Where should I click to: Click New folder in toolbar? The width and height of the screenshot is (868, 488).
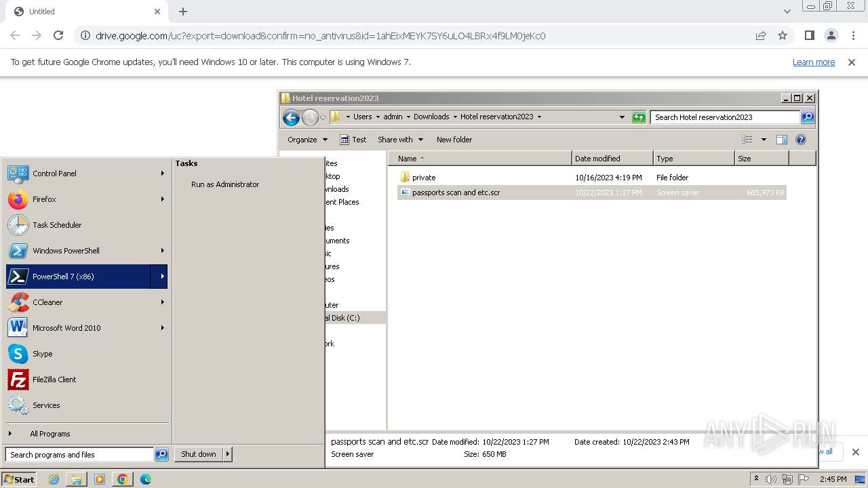click(x=454, y=140)
